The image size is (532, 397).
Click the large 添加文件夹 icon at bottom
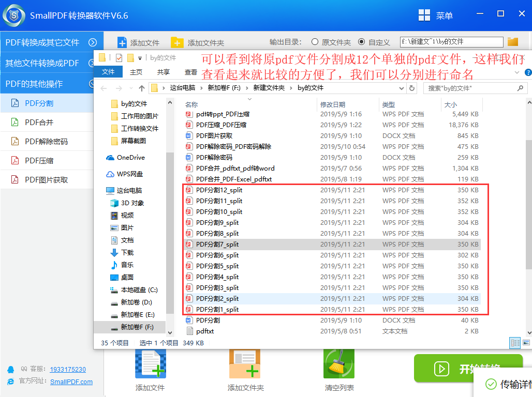click(245, 364)
